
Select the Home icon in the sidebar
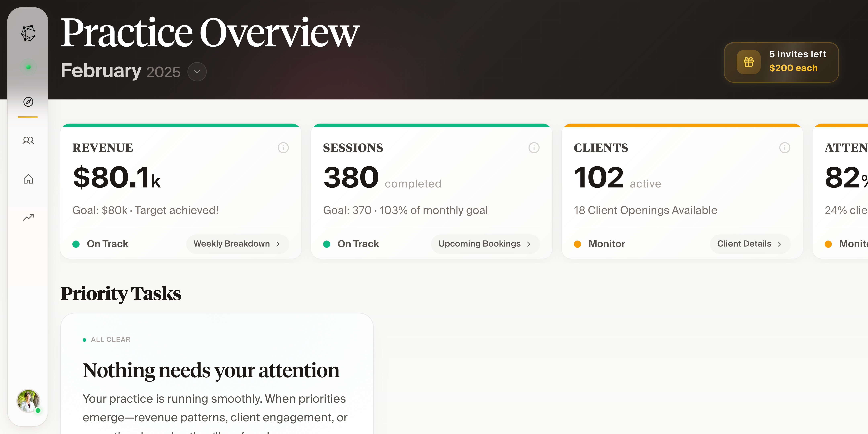click(x=28, y=179)
